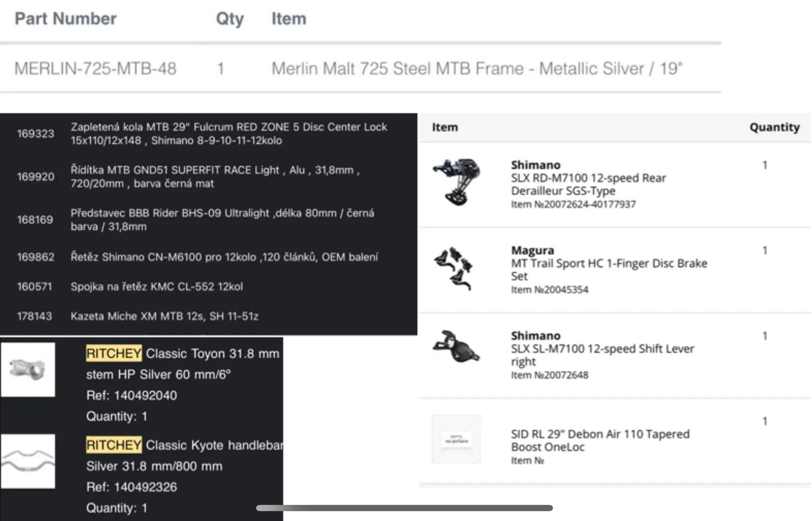The image size is (812, 521).
Task: Select part number MERLIN-725-MTB-48
Action: (95, 69)
